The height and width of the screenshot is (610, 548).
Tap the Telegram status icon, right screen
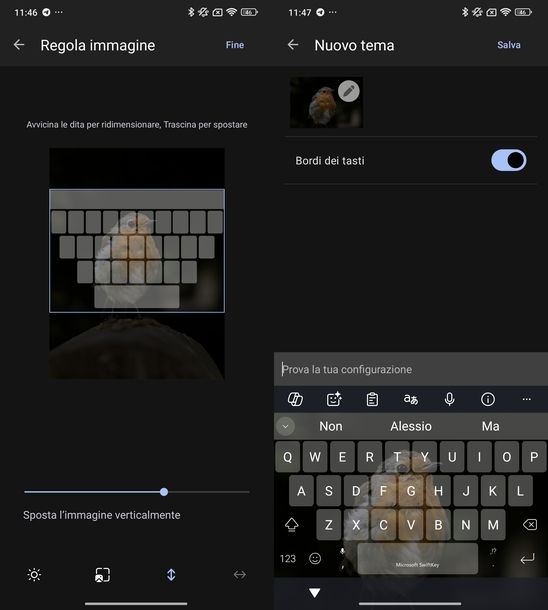click(x=320, y=12)
